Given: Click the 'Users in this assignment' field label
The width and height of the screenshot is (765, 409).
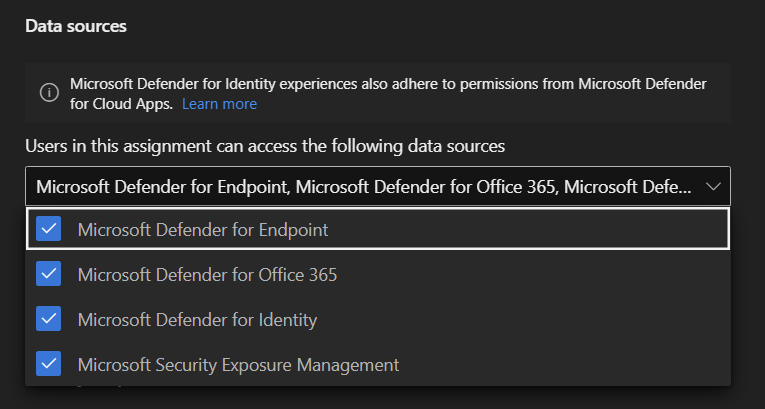Looking at the screenshot, I should 264,146.
